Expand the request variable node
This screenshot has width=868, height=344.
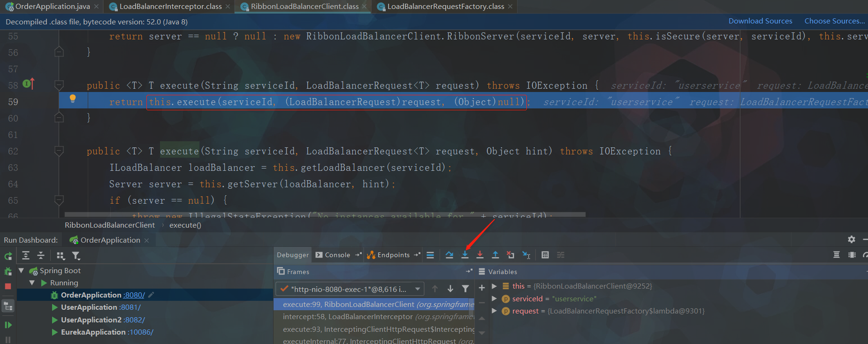click(494, 311)
